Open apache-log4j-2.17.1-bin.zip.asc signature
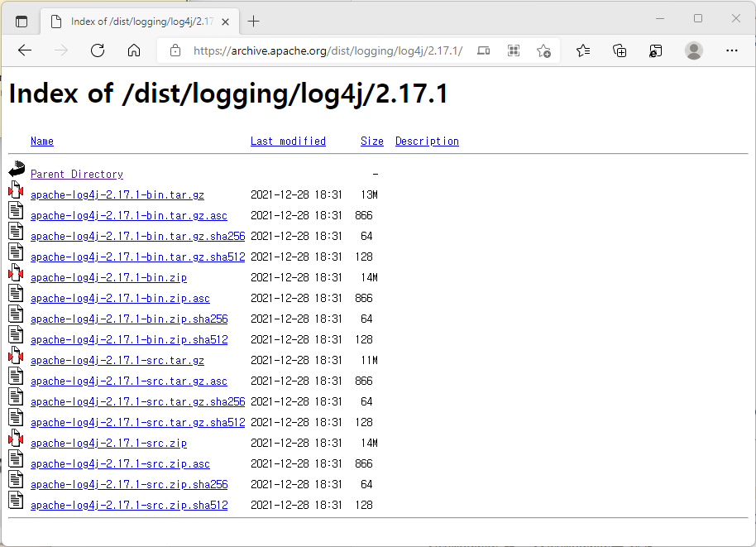The height and width of the screenshot is (547, 756). pyautogui.click(x=120, y=299)
